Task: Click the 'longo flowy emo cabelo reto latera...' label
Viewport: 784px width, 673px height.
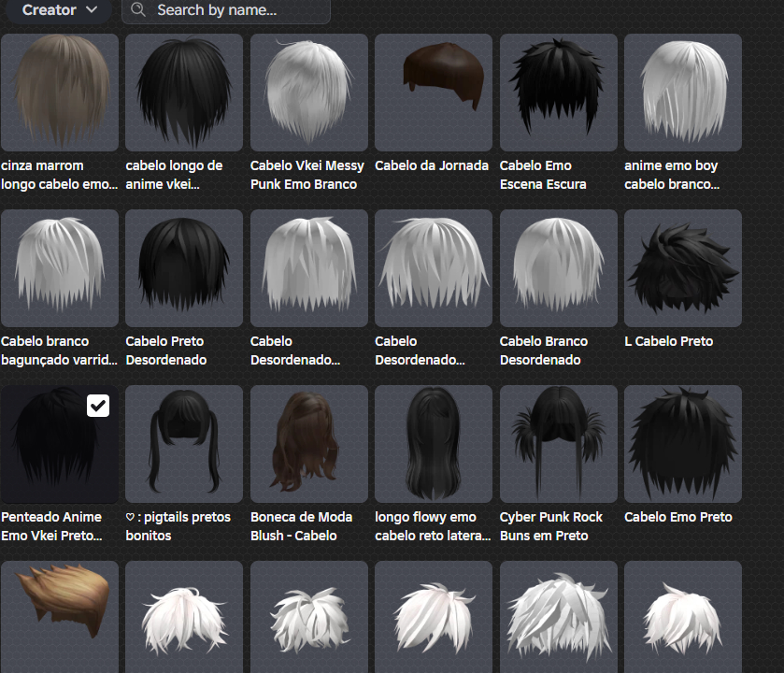Action: click(x=433, y=526)
